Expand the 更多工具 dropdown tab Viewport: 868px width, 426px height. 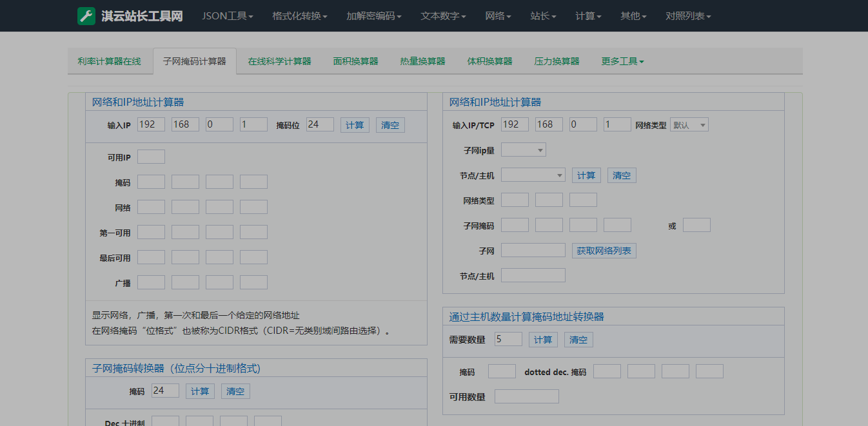(x=623, y=61)
